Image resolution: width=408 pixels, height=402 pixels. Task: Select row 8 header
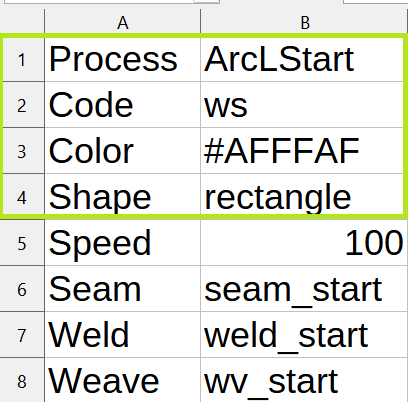22,380
